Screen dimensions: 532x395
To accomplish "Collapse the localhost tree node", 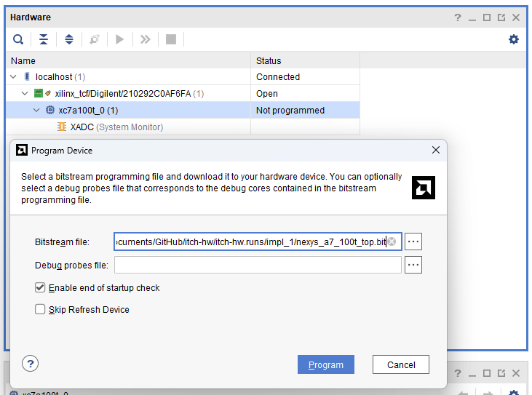I will point(14,77).
